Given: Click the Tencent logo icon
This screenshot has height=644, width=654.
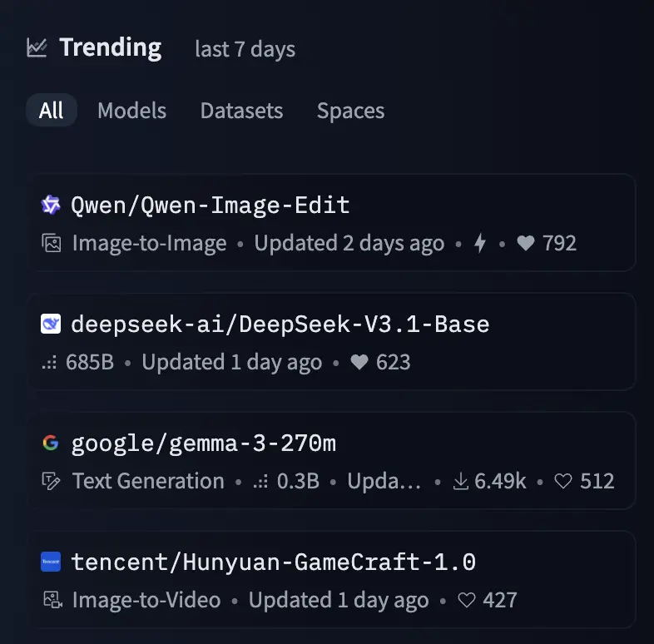Looking at the screenshot, I should [x=51, y=562].
